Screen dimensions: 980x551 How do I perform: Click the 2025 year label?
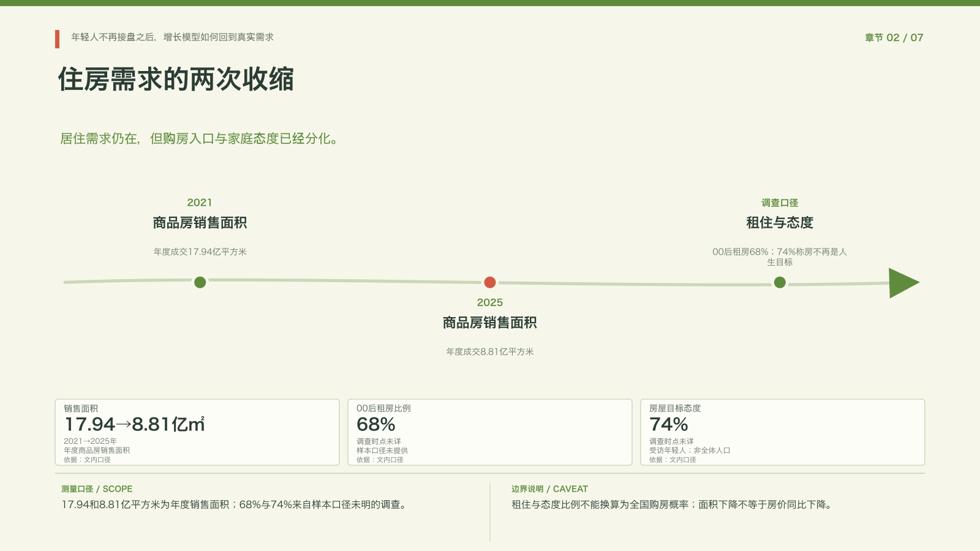click(490, 302)
